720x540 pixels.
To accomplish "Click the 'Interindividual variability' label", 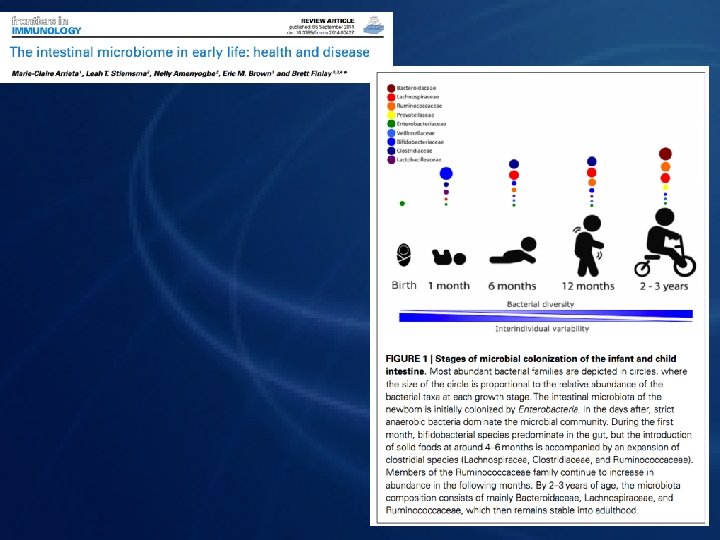I will tap(542, 329).
